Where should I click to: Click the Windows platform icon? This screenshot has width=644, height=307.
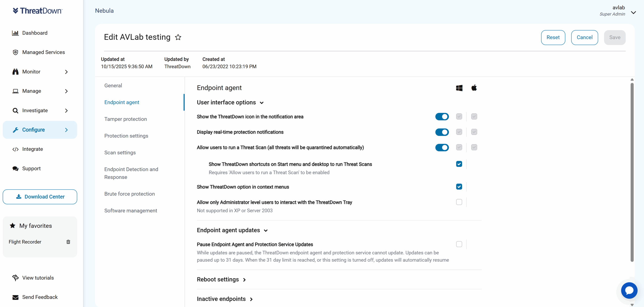459,88
